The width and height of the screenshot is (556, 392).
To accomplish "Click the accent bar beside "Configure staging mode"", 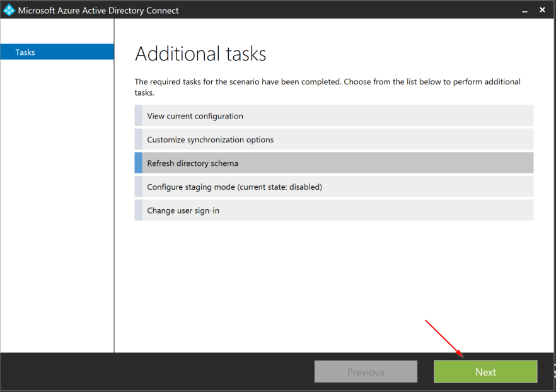I will [x=137, y=187].
